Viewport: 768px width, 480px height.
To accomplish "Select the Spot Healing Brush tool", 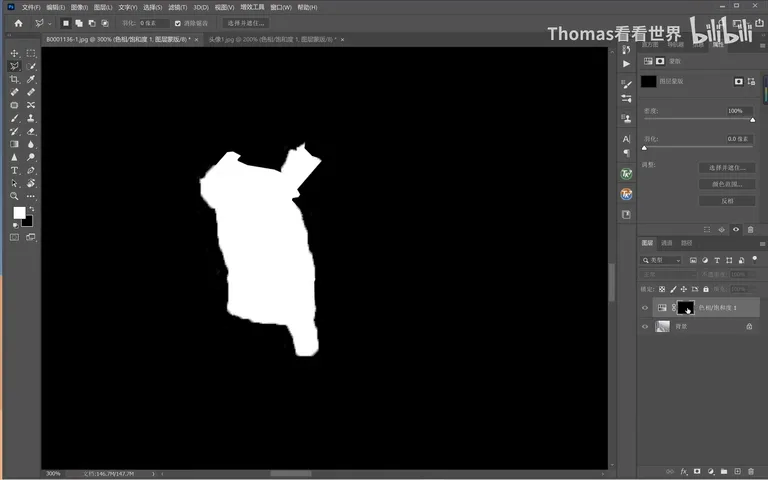I will coord(14,92).
